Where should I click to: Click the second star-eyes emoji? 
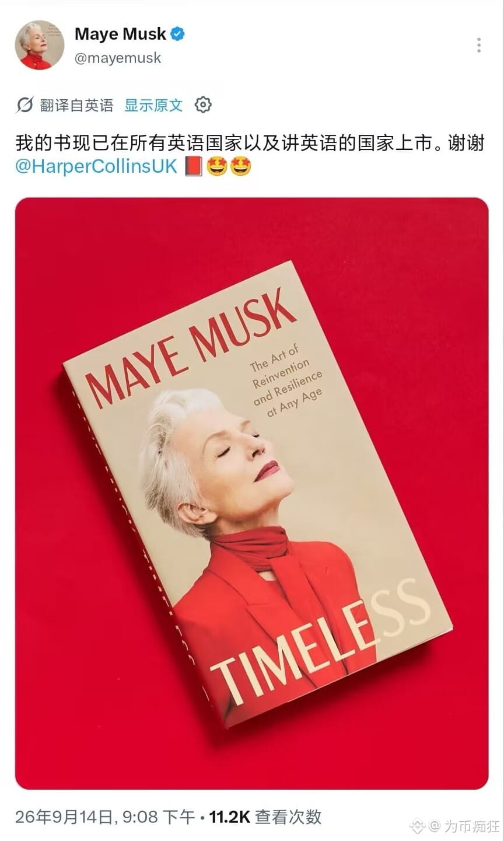241,166
